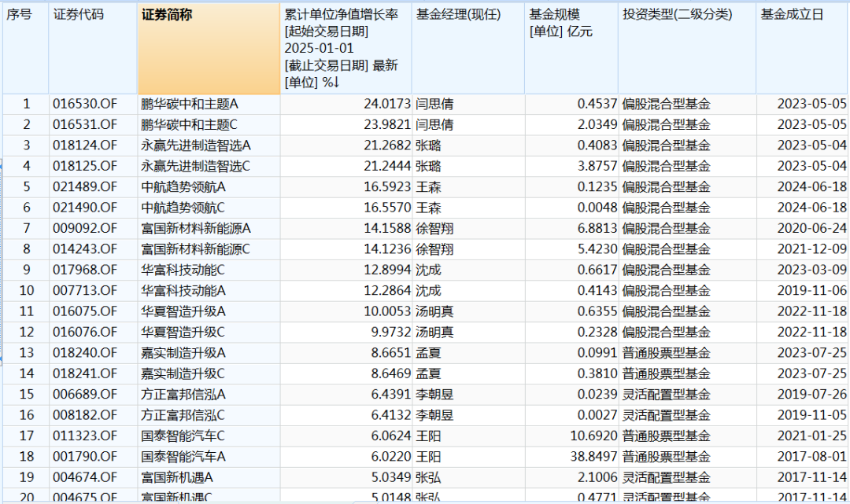The width and height of the screenshot is (850, 504).
Task: Select row number 19
Action: click(x=26, y=477)
